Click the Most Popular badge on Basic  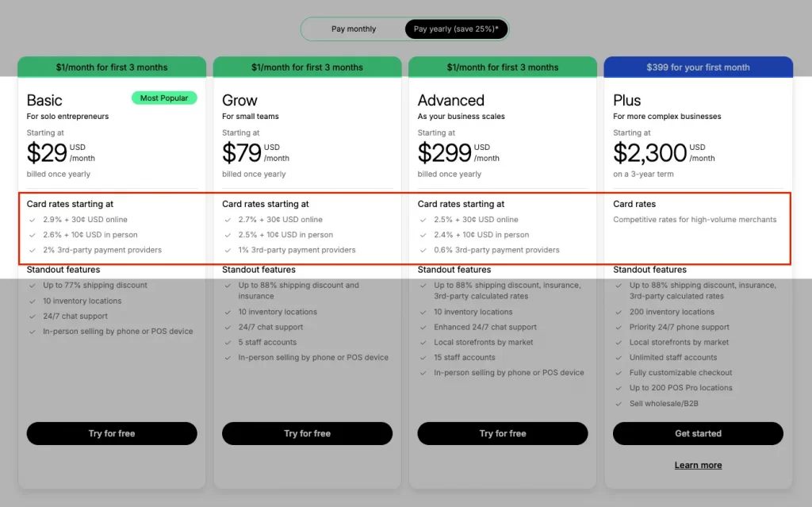click(x=164, y=98)
